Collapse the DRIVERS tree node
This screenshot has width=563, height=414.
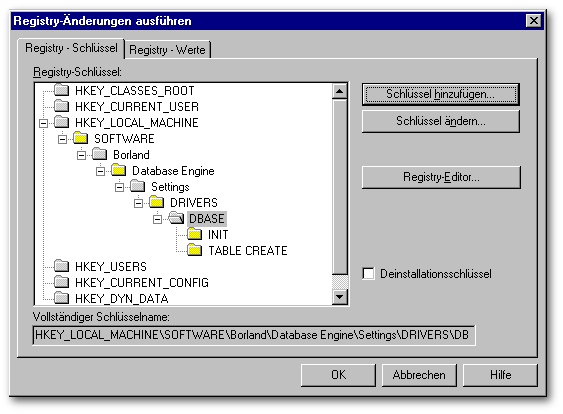coord(139,203)
